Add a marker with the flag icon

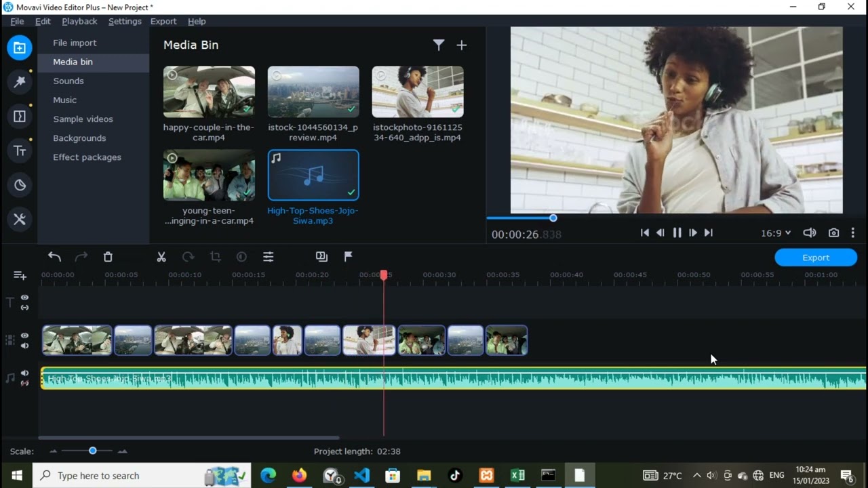coord(349,257)
